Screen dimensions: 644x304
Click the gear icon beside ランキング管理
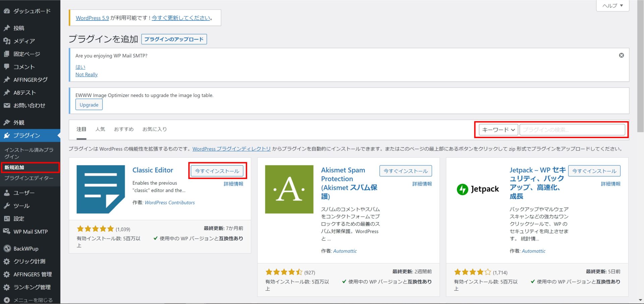click(7, 287)
